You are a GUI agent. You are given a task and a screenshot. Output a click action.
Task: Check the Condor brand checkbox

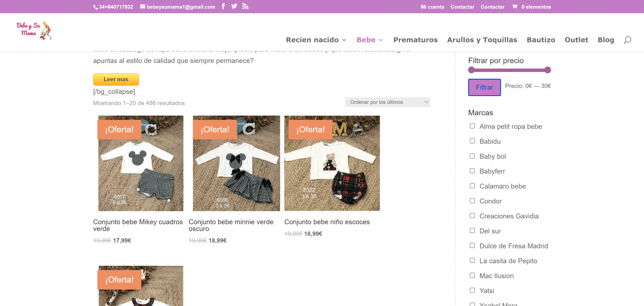click(472, 201)
